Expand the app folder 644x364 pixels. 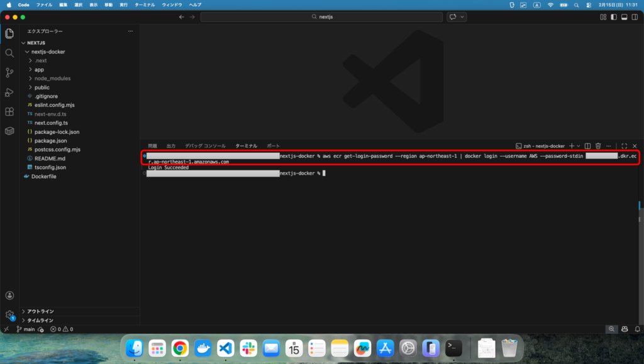[x=39, y=69]
